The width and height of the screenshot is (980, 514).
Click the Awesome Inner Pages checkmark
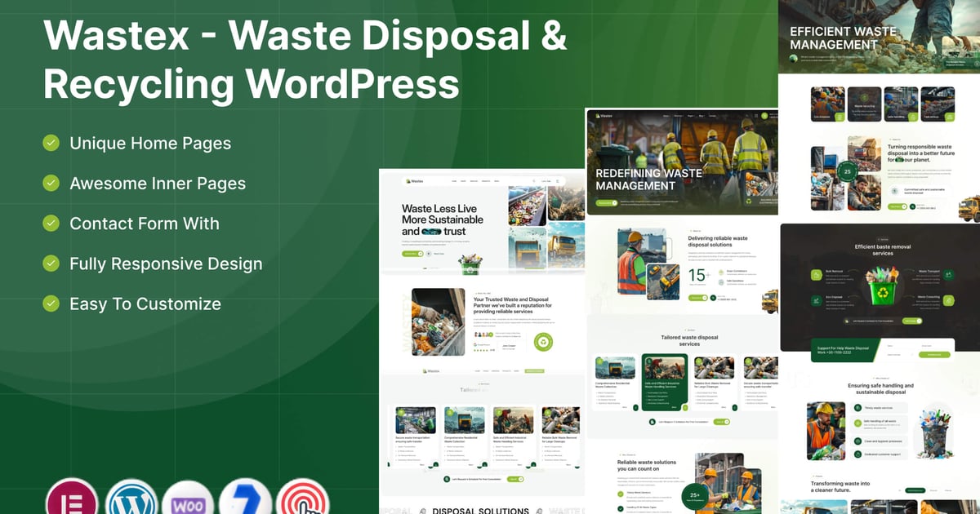(x=51, y=183)
